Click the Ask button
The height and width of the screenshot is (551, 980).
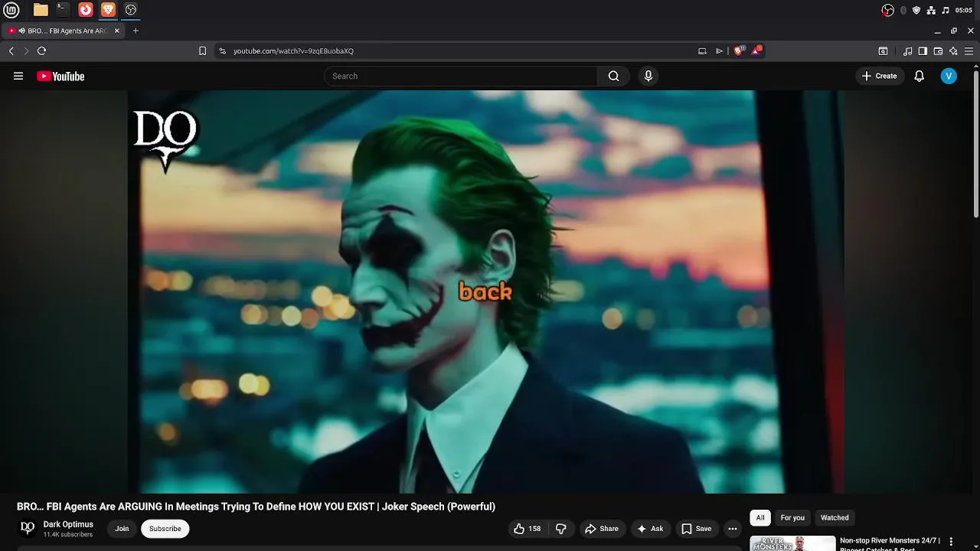(650, 529)
